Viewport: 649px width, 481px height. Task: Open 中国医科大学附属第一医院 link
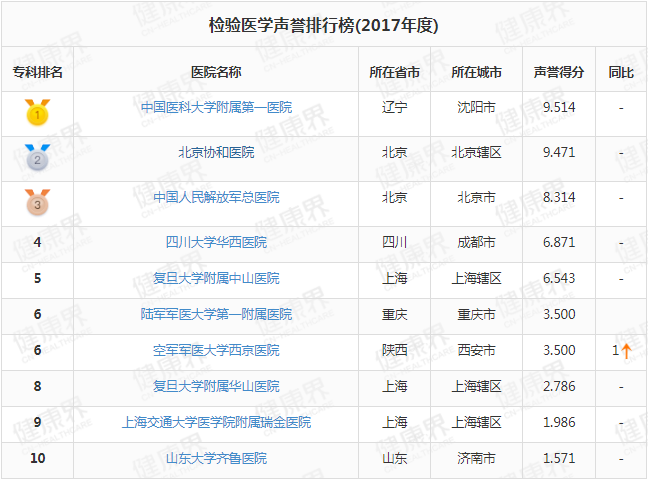point(216,107)
